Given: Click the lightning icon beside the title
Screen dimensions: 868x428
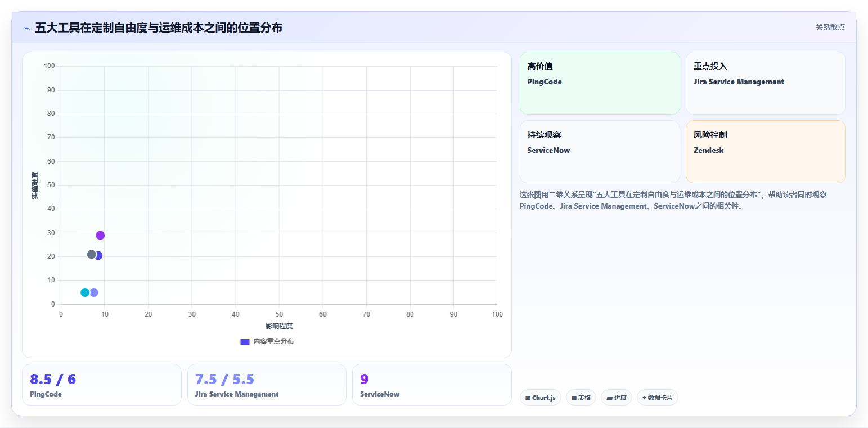Looking at the screenshot, I should (26, 28).
